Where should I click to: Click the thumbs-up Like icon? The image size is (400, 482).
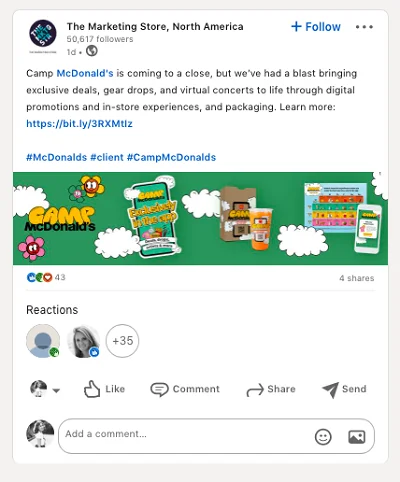point(92,389)
